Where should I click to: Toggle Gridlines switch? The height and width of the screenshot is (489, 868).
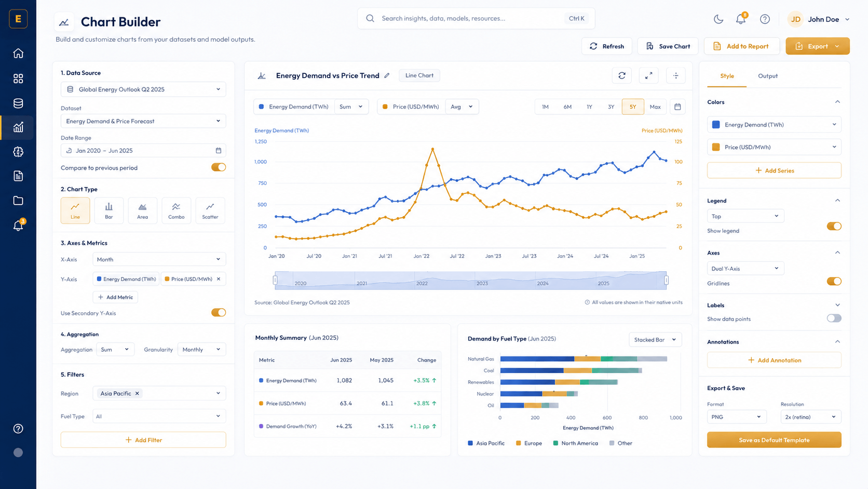834,281
